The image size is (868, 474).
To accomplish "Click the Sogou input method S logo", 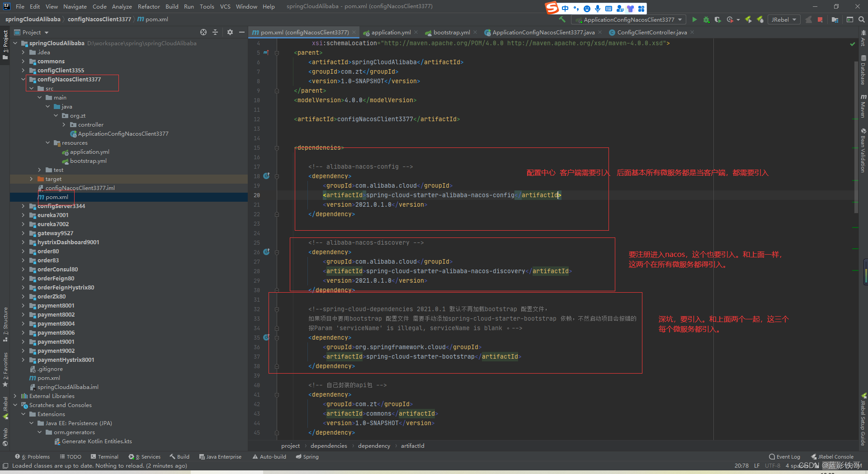I will click(x=552, y=8).
